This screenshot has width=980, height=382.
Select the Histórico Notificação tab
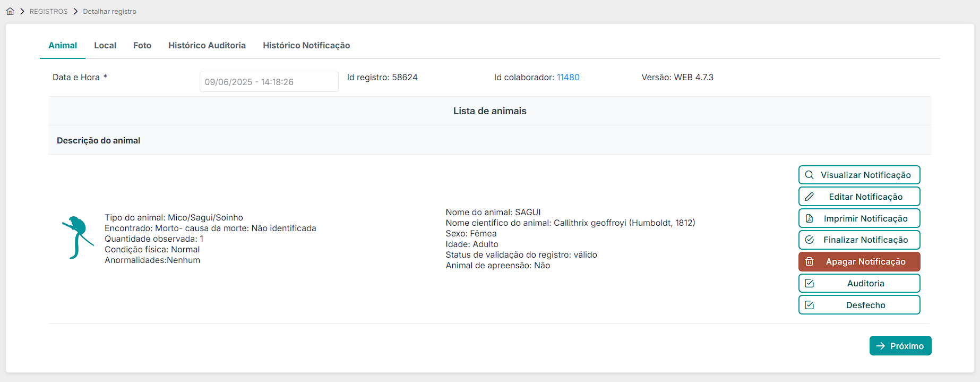pos(306,46)
